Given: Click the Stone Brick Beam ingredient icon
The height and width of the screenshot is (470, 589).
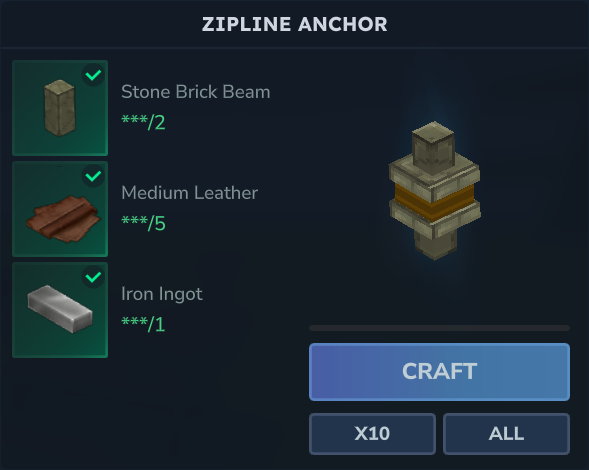Looking at the screenshot, I should (60, 108).
